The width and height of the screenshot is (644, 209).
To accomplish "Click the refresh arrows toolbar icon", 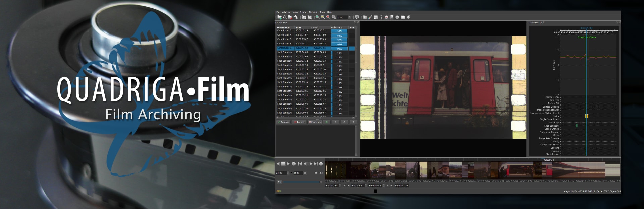I will coord(285,17).
